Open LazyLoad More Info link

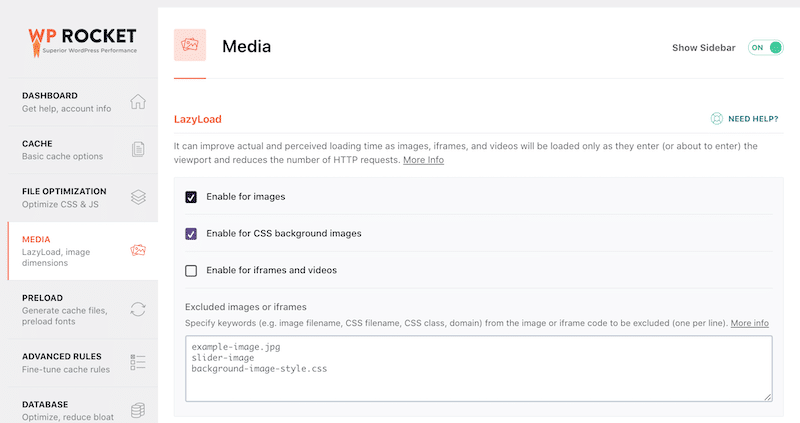point(423,160)
